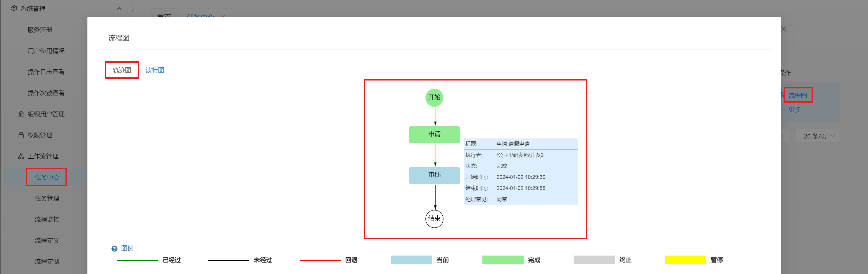Open the 20 条/页 page size dropdown
868x274 pixels.
point(818,136)
